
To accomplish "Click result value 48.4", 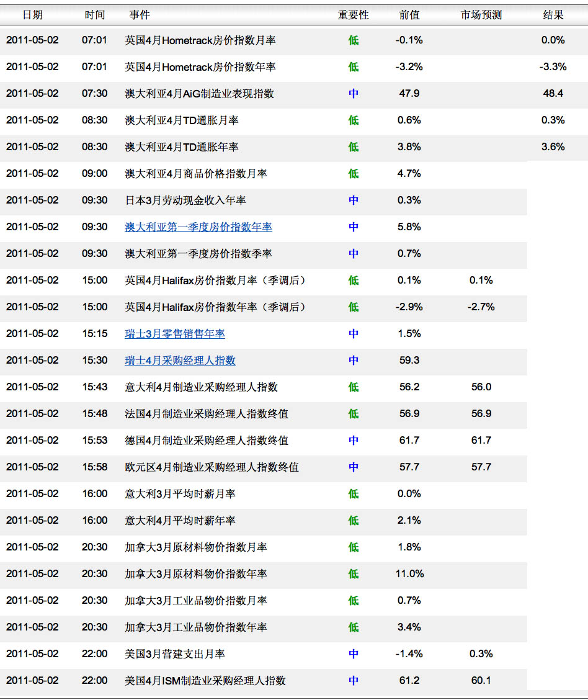I will pos(553,93).
